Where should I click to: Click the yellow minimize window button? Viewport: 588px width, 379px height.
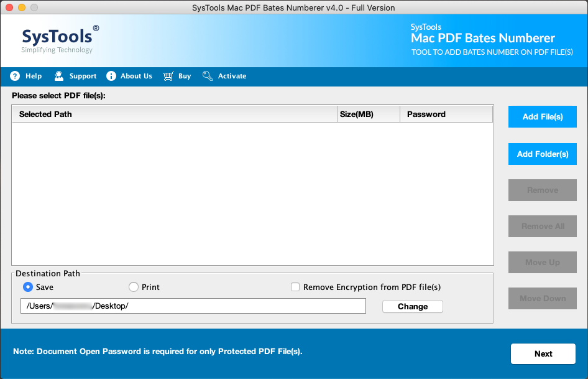click(x=22, y=7)
